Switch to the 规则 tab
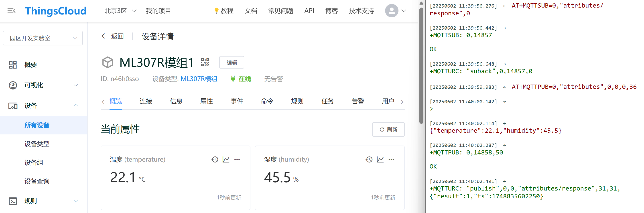This screenshot has width=644, height=213. click(297, 101)
